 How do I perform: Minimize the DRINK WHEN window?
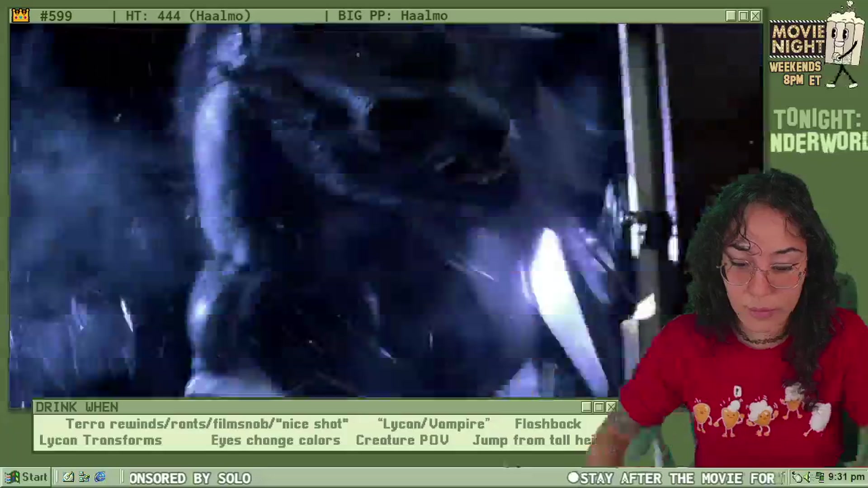tap(586, 407)
